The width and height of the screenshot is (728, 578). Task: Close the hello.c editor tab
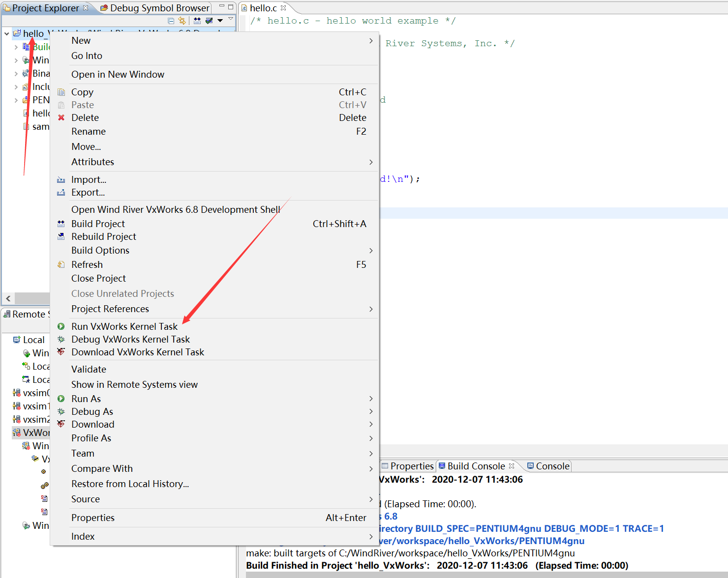click(283, 8)
